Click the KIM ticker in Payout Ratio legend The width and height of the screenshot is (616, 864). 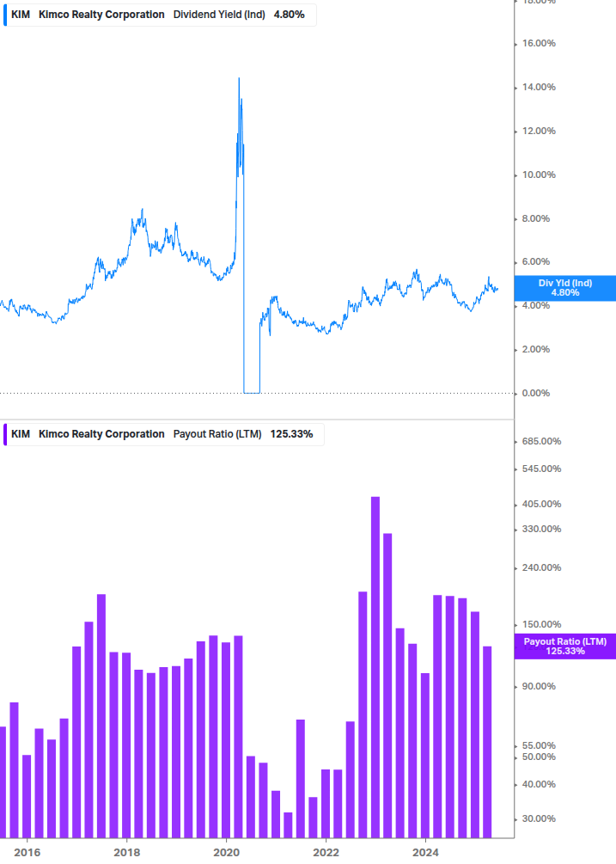(x=21, y=433)
